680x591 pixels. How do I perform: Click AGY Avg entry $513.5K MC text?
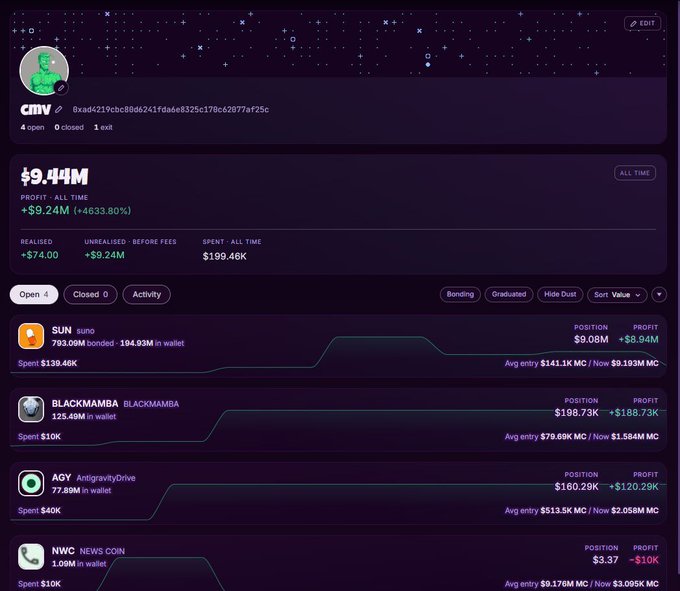click(x=546, y=511)
